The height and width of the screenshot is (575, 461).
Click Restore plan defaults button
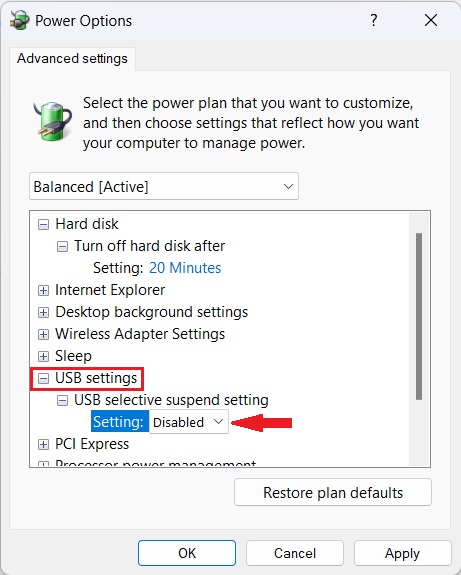coord(333,492)
